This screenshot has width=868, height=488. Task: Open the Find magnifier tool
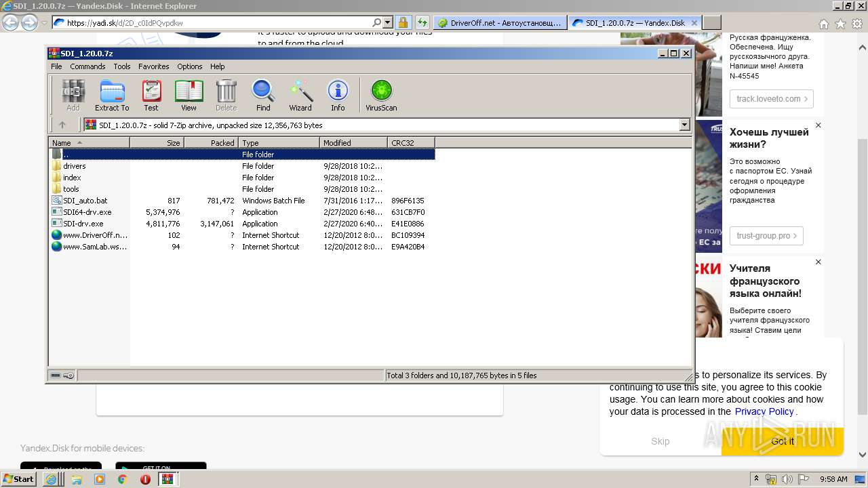tap(263, 96)
